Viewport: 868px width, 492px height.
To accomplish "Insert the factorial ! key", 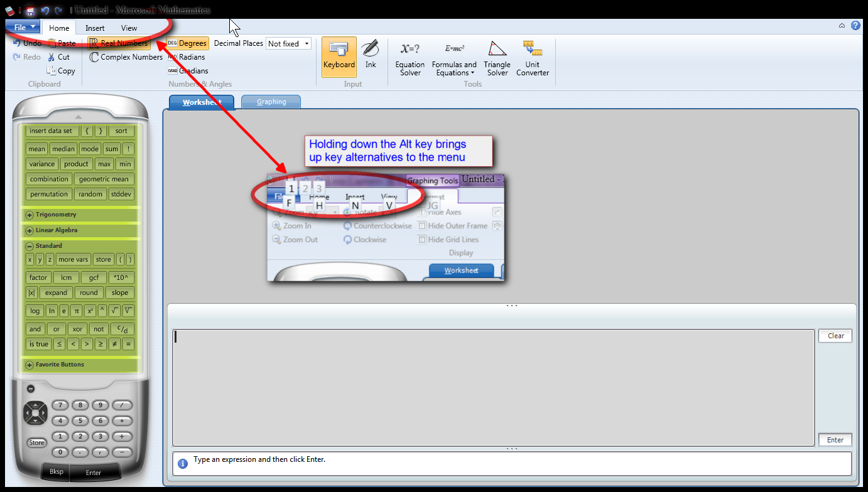I will (128, 149).
